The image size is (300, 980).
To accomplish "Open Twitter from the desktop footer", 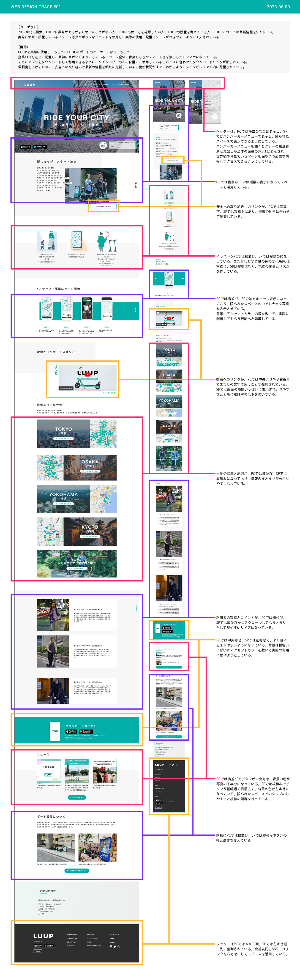I will coord(114,946).
